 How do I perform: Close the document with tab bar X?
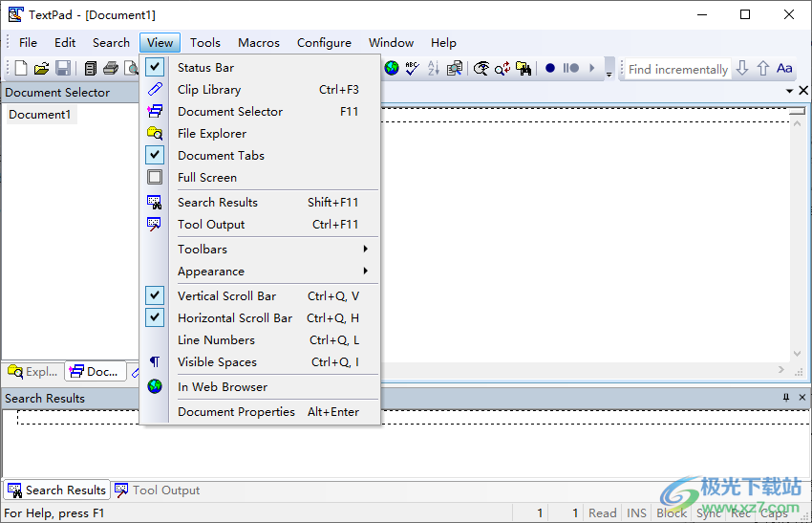803,91
